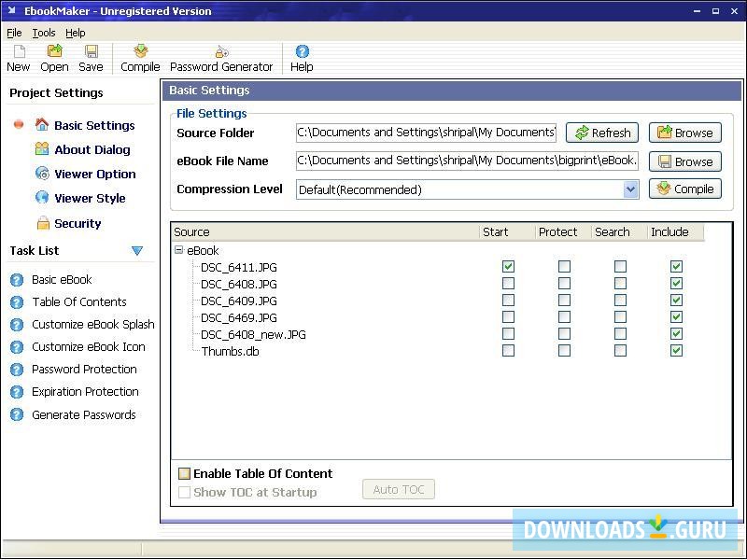Select the Save icon in toolbar
Viewport: 747px width, 560px height.
(x=90, y=58)
